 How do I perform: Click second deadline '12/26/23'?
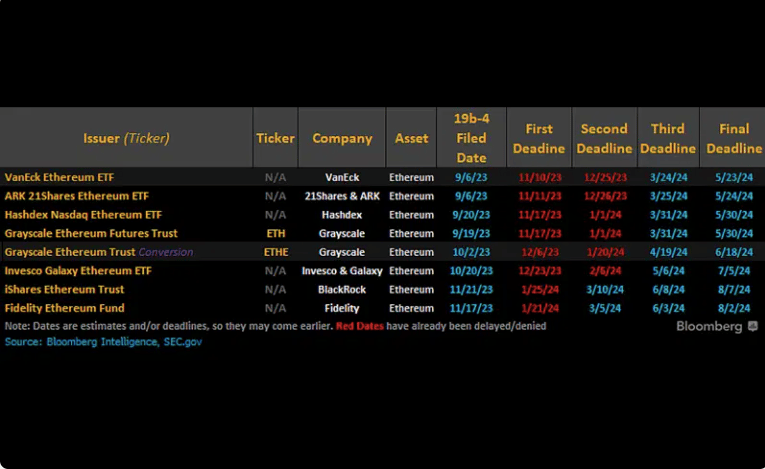[x=605, y=196]
